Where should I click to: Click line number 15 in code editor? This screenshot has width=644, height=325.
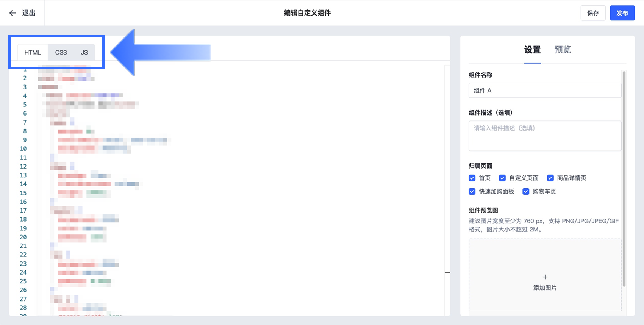pos(23,193)
